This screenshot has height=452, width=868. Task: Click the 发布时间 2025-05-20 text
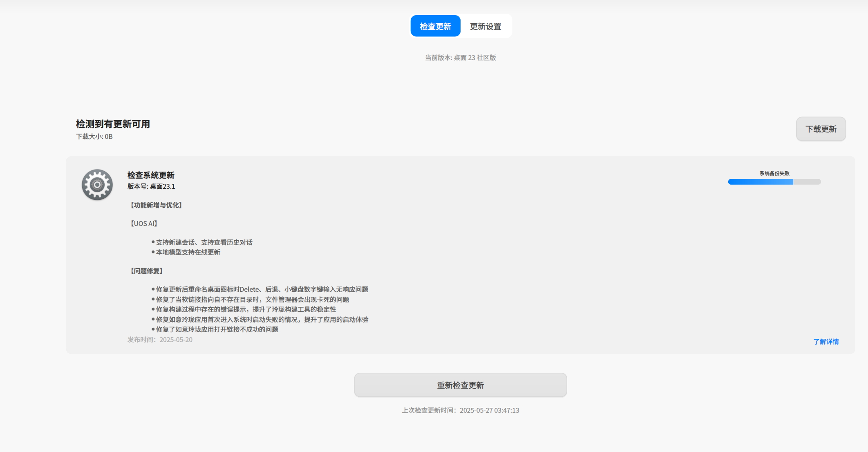(x=160, y=340)
